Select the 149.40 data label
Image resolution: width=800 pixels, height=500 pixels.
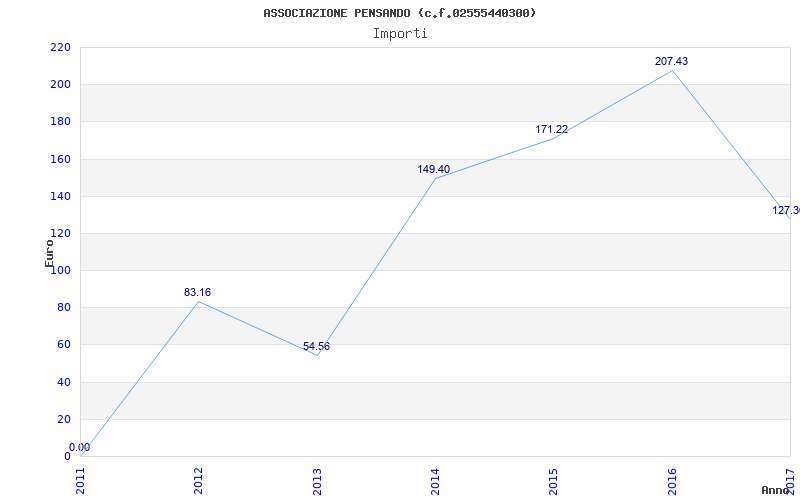point(434,169)
